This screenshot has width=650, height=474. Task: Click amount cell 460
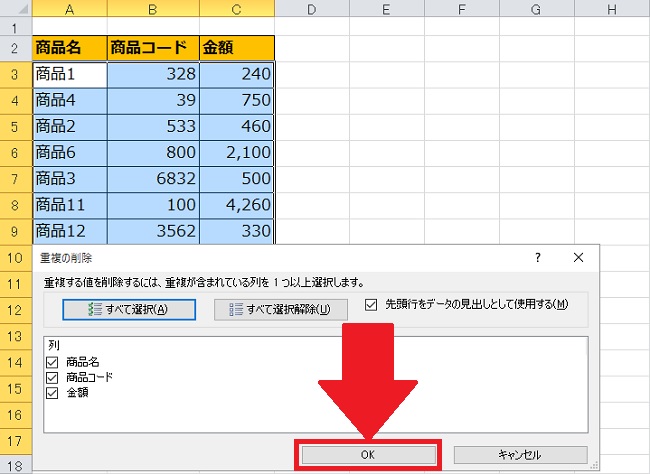[237, 127]
